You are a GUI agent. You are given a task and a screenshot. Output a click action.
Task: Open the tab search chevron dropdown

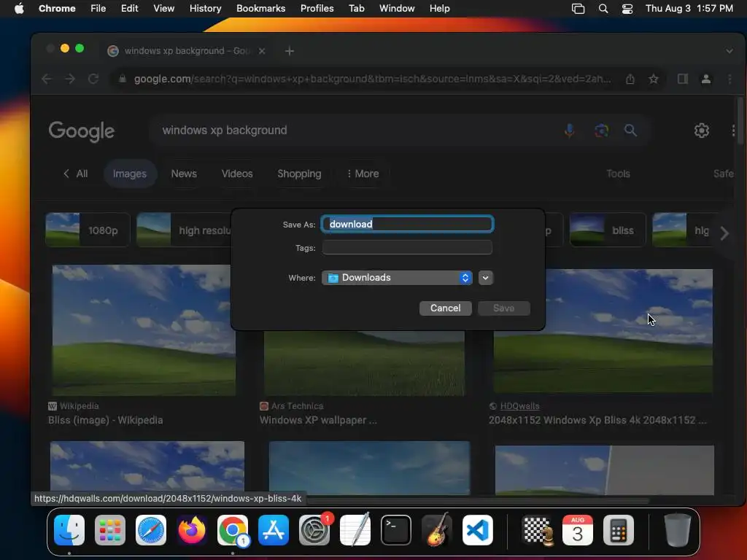(x=729, y=51)
